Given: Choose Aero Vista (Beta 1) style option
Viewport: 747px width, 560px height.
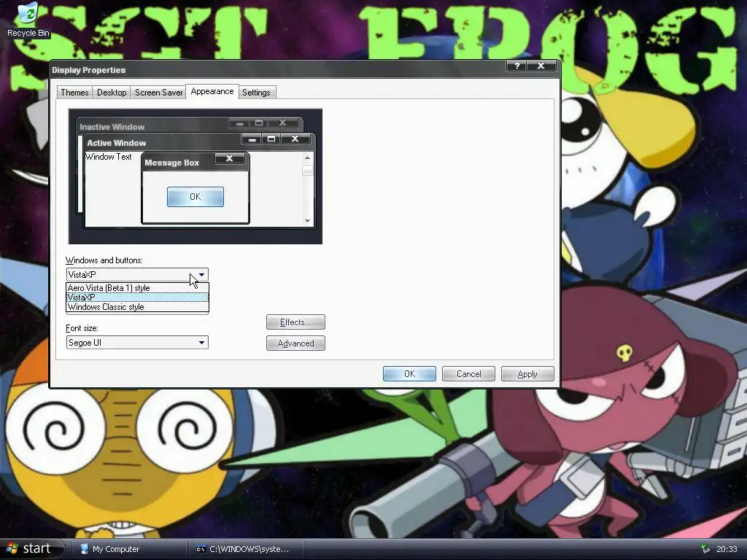Looking at the screenshot, I should (x=137, y=288).
